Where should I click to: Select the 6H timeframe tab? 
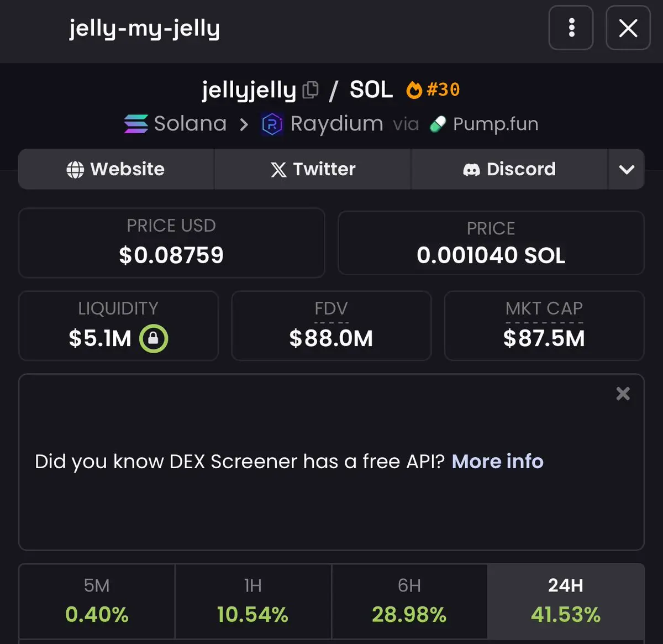coord(409,601)
